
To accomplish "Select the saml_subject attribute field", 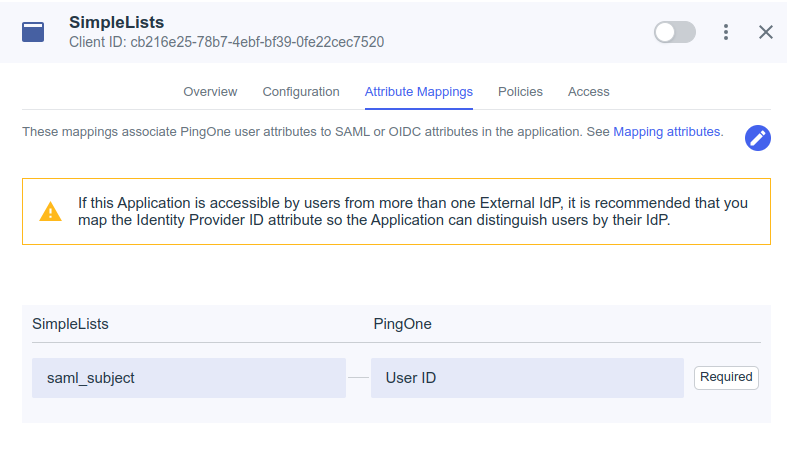I will click(189, 378).
